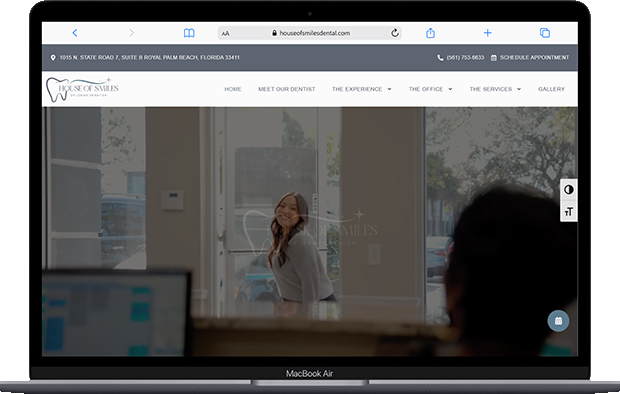Add a new tab with the plus icon
This screenshot has width=620, height=394.
tap(488, 33)
